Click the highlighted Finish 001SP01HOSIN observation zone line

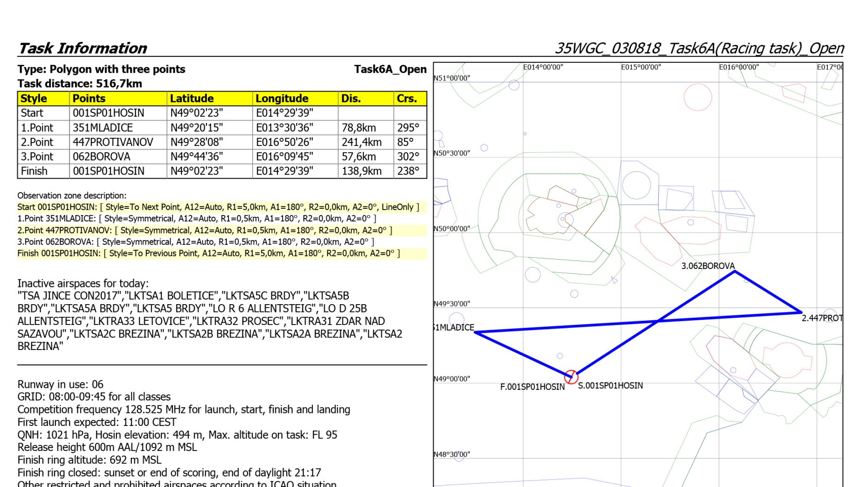click(x=208, y=254)
